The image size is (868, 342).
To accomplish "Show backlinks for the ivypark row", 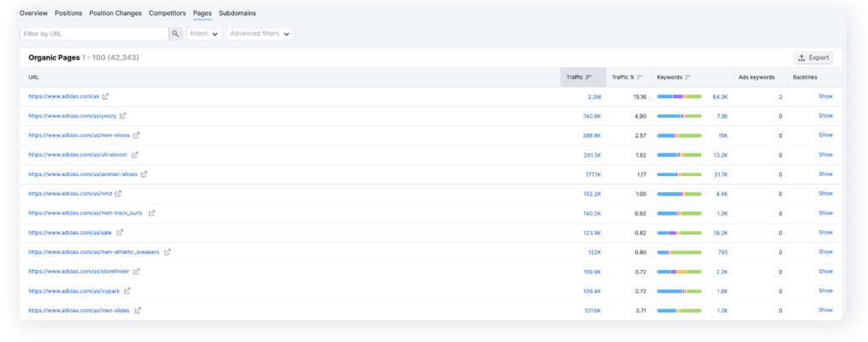I will click(x=826, y=290).
